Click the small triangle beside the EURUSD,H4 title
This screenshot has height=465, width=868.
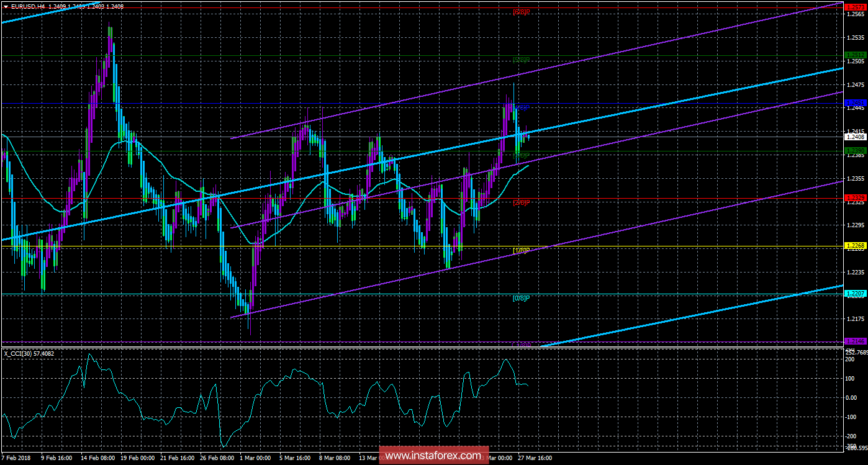point(6,6)
